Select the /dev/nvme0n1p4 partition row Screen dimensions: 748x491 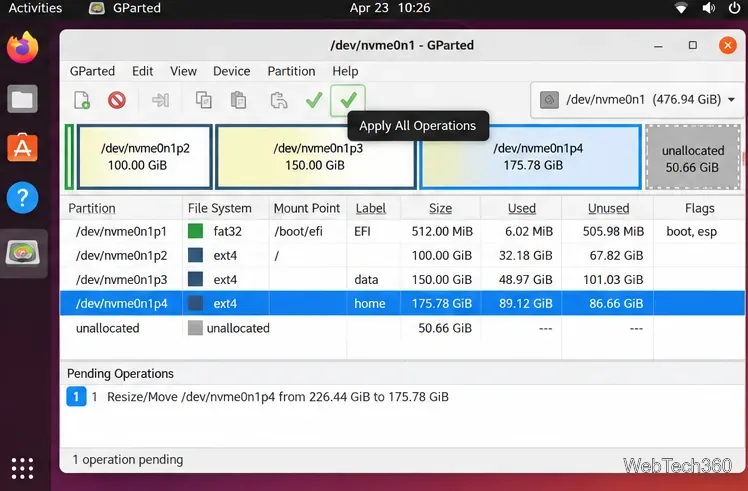402,303
